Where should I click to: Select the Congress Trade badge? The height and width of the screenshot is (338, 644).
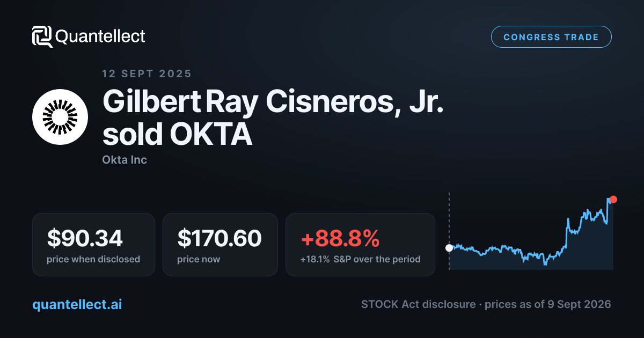pos(551,37)
